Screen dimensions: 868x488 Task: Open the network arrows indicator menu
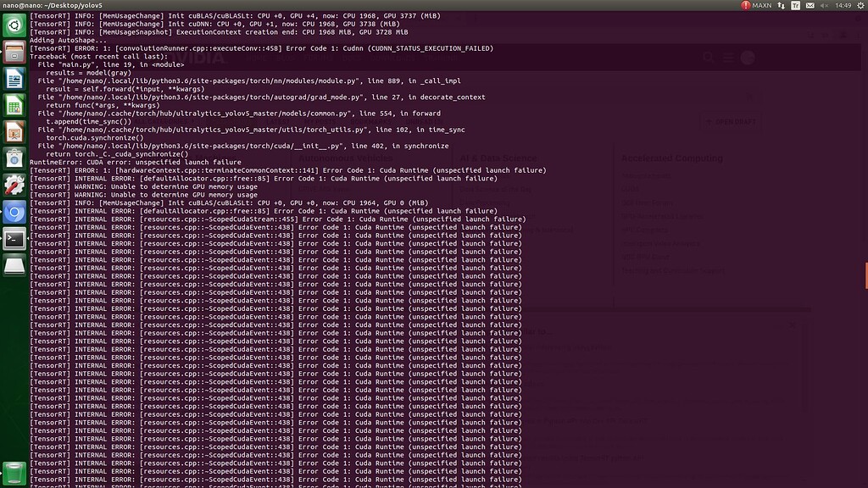point(781,6)
